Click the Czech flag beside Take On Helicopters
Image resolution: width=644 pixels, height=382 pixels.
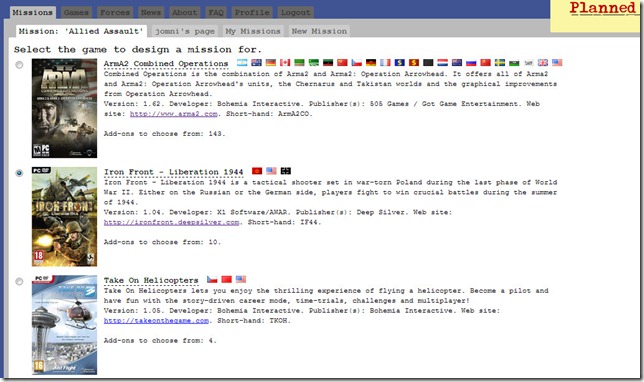212,279
